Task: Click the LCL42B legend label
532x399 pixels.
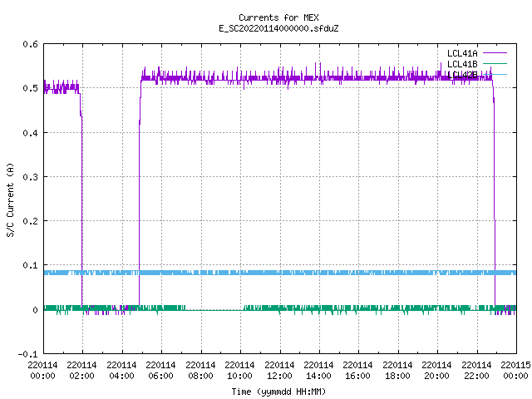Action: click(462, 75)
